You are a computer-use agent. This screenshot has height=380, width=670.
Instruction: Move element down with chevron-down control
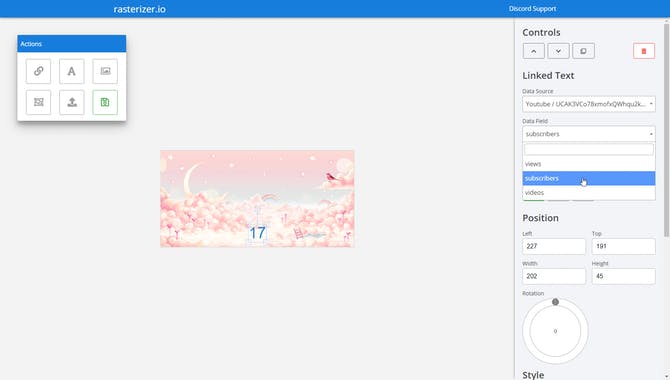pyautogui.click(x=558, y=51)
